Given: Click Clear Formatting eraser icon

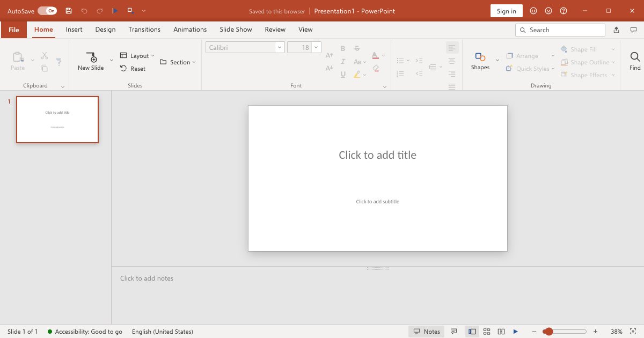Looking at the screenshot, I should (x=376, y=68).
